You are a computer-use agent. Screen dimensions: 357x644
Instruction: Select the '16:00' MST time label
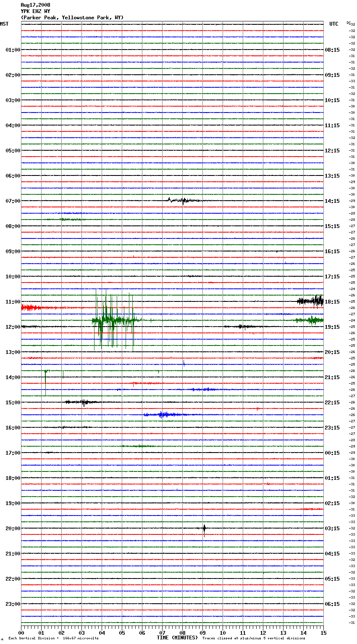coord(13,428)
